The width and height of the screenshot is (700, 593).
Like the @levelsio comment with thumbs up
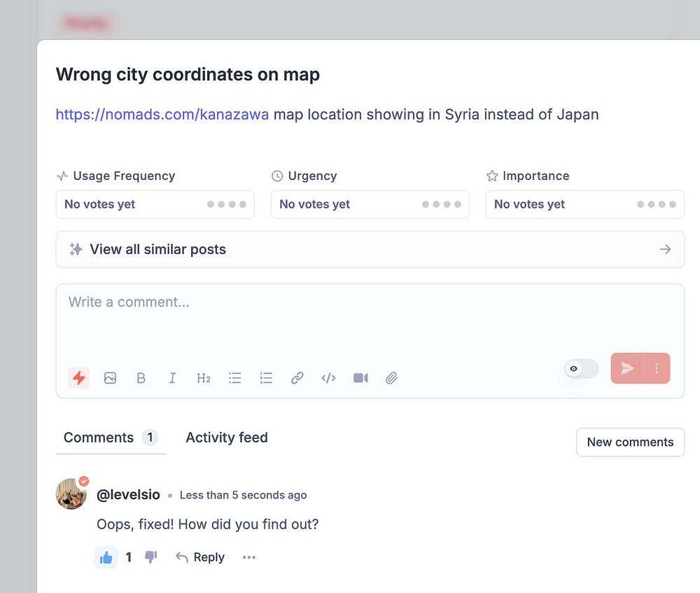tap(106, 557)
